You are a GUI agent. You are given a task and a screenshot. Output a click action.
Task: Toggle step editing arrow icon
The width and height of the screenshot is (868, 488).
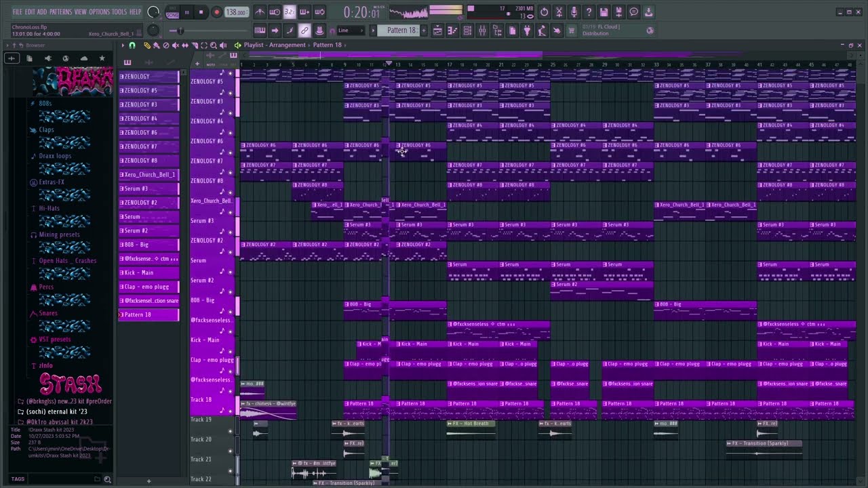click(x=275, y=30)
